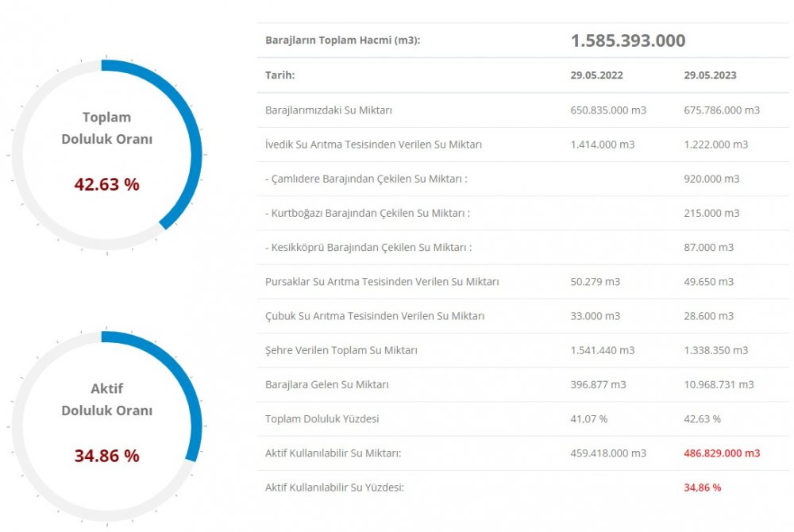Viewport: 794px width, 532px height.
Task: Click İvedik Su Arıtma Tesisinden Verilen label
Action: coord(373,145)
